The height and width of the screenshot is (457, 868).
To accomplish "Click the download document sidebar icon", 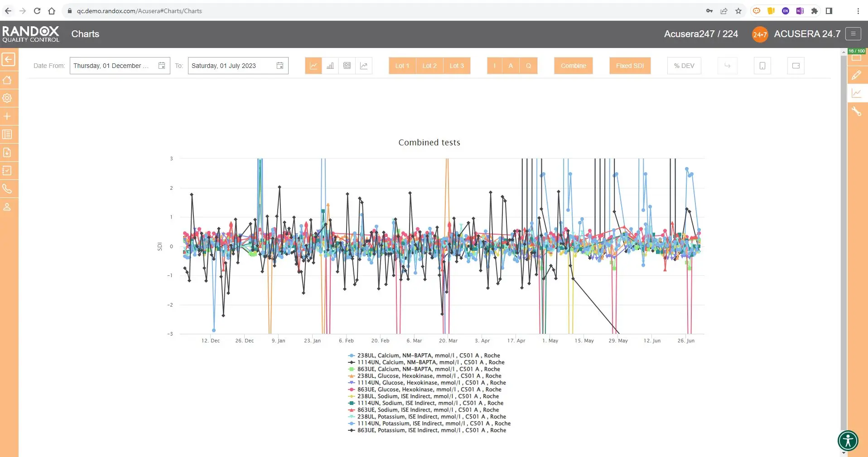I will [8, 153].
